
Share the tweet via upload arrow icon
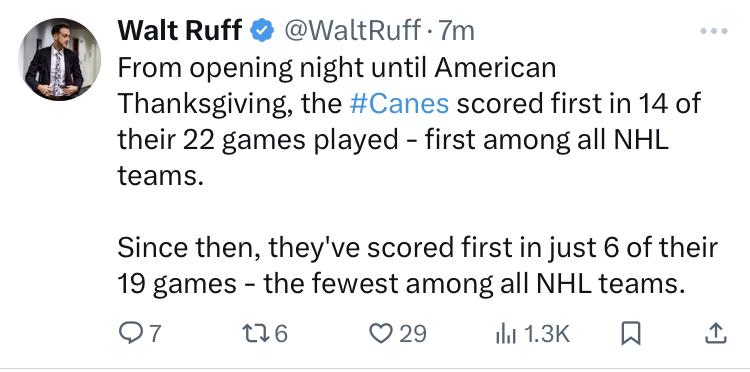pos(716,334)
